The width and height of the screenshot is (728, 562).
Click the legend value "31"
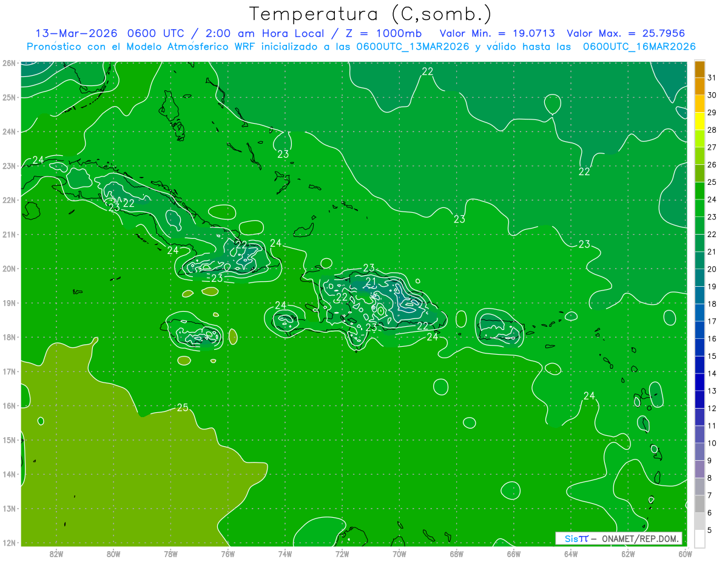(712, 78)
